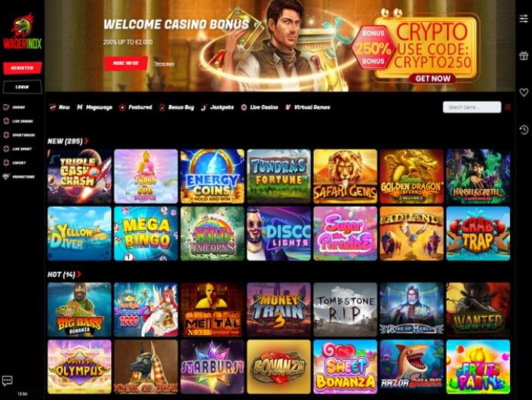Expand the NEW (295) games section arrow
Image resolution: width=532 pixels, height=400 pixels.
(87, 141)
